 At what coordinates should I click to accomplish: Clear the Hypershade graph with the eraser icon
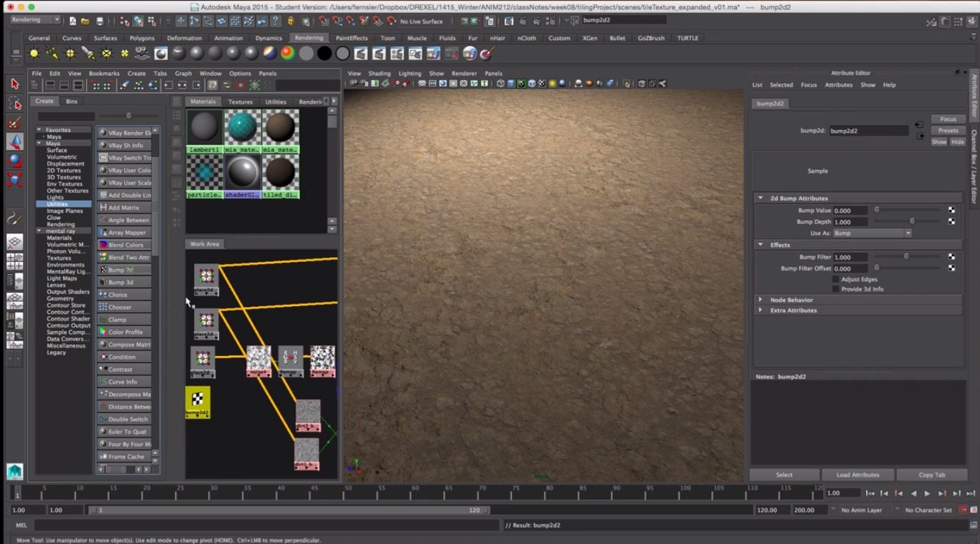[124, 86]
